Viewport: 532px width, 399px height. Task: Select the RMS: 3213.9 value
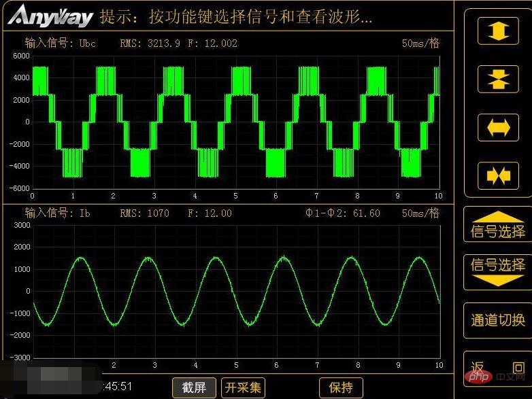[150, 44]
